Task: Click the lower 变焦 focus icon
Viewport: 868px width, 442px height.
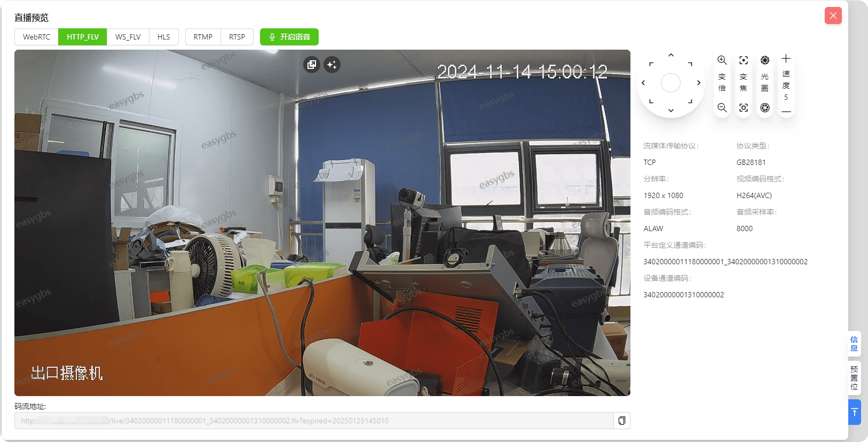Action: 743,108
